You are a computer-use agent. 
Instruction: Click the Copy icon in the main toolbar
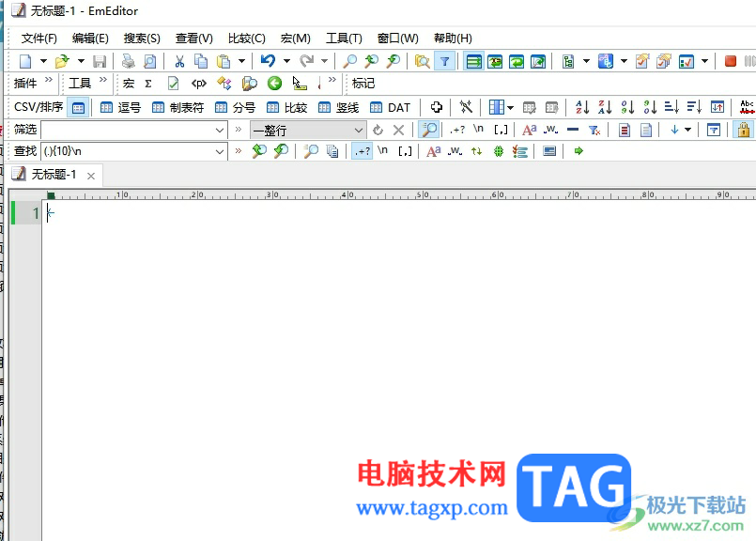click(201, 61)
